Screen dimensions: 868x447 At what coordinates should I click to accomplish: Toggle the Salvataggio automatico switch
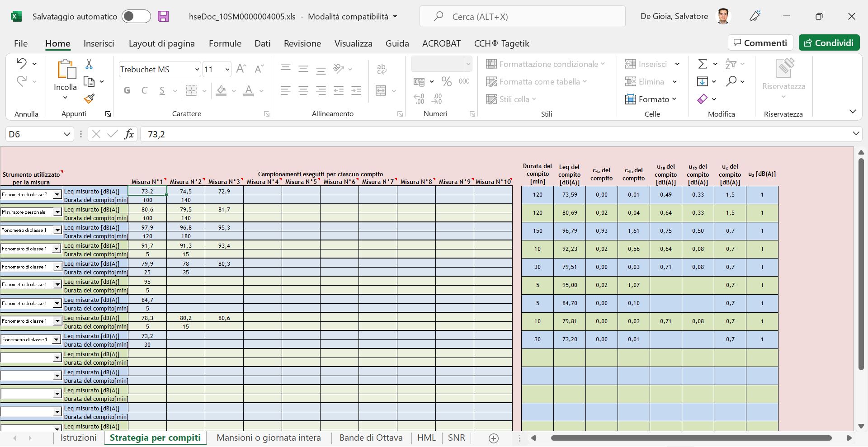136,17
